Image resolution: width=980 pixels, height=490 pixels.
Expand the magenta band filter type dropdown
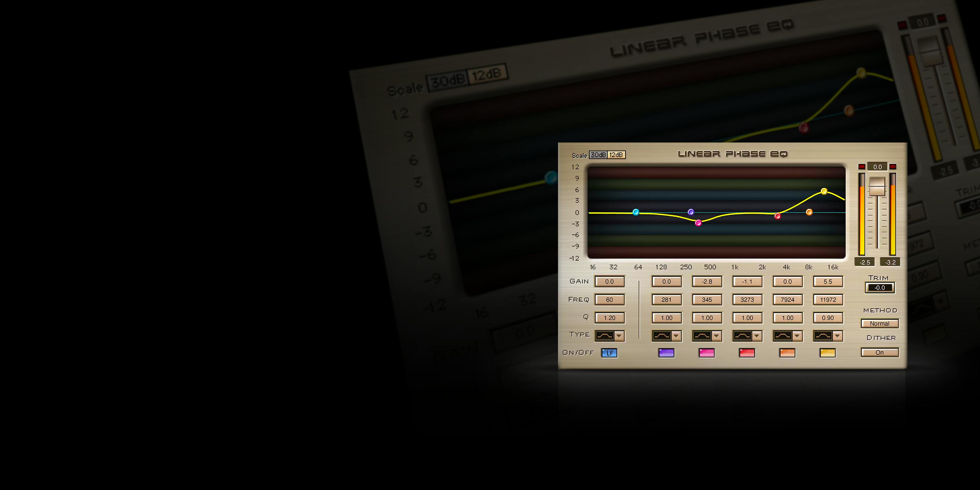tap(716, 336)
